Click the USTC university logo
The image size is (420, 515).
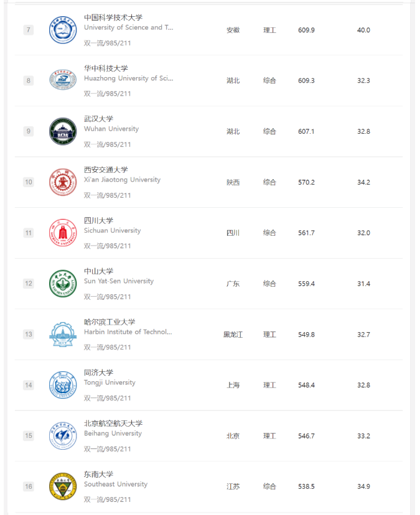point(63,30)
